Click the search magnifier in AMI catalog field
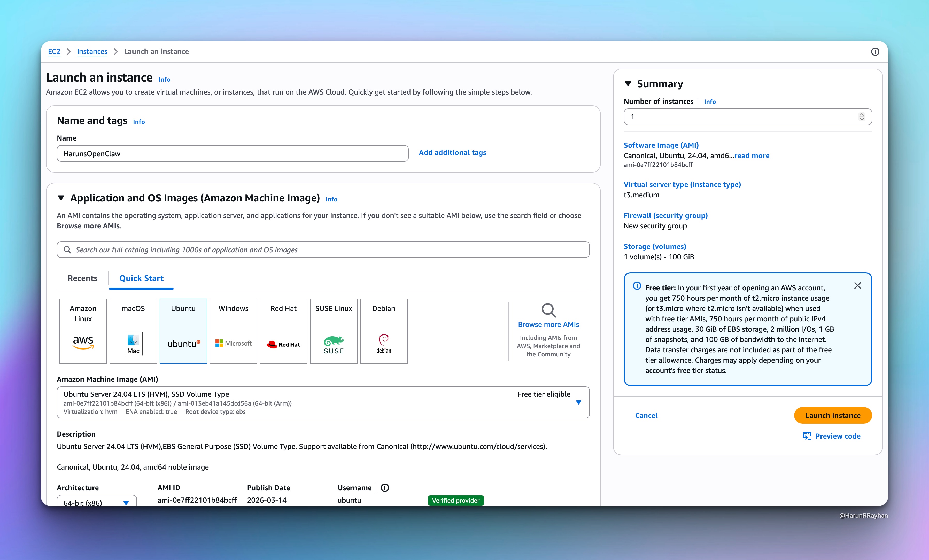This screenshot has height=560, width=929. click(67, 250)
